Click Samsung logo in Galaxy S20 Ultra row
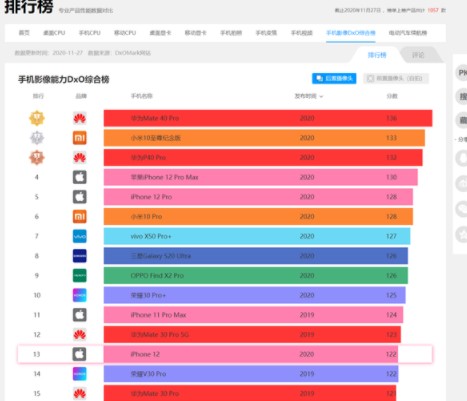Viewport: 467px width, 401px height. click(80, 256)
